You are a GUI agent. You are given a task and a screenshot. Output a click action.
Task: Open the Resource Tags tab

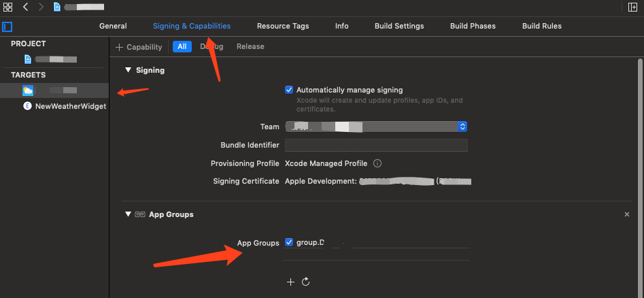point(283,26)
